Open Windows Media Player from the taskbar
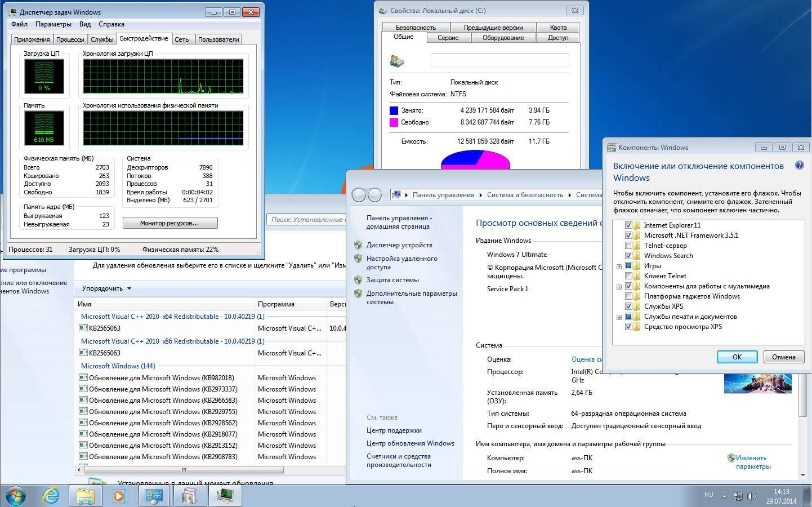Screen dimensions: 812x507 click(x=119, y=496)
